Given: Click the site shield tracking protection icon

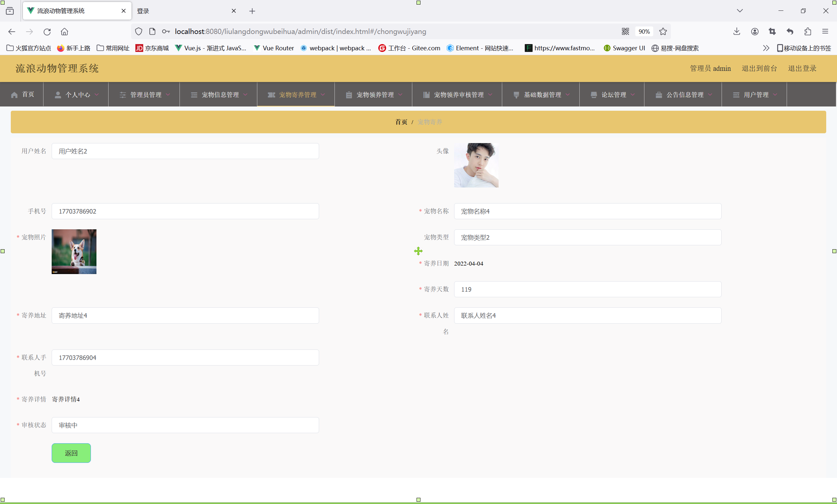Looking at the screenshot, I should [138, 32].
